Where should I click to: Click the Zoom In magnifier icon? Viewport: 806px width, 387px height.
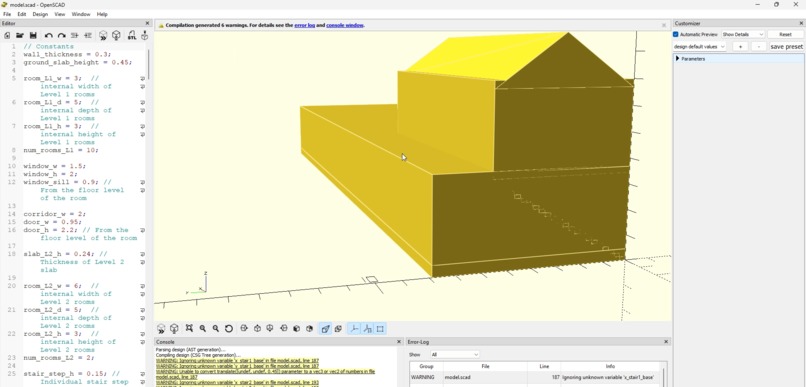pos(203,328)
